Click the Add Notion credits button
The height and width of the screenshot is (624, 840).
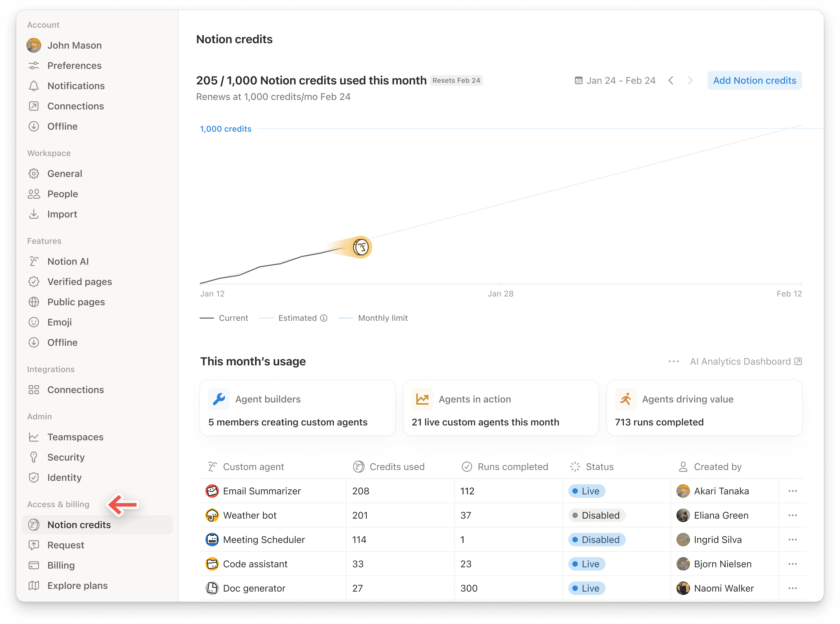click(754, 80)
